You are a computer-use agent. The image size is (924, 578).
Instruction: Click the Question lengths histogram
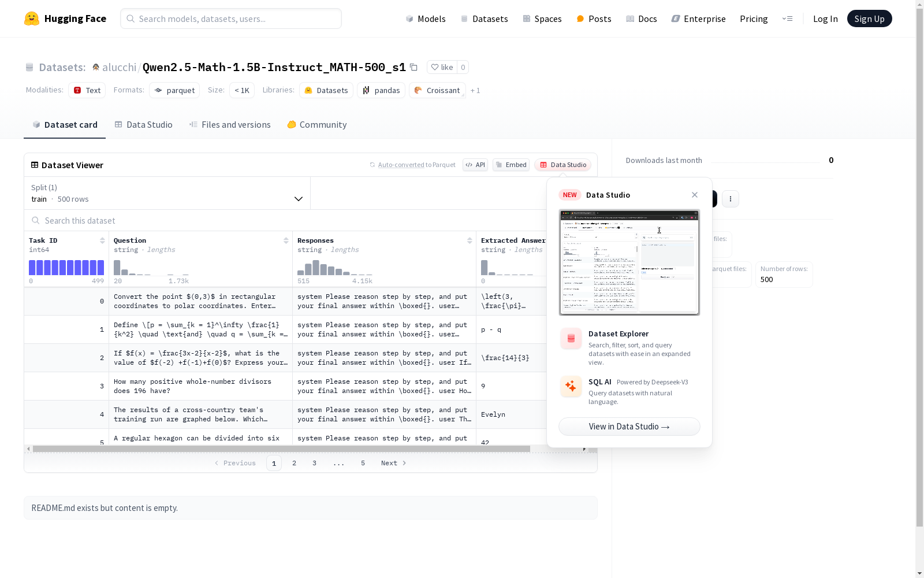click(x=151, y=267)
